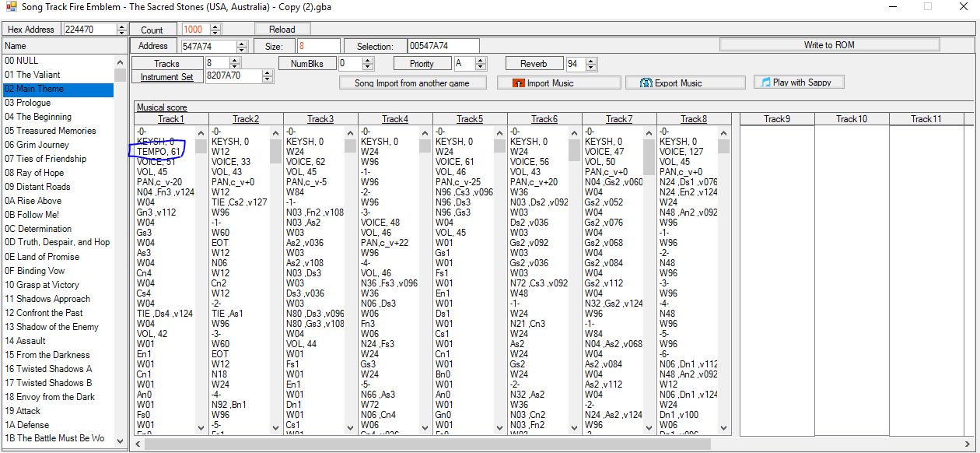Screen dimensions: 980x453
Task: Click the Write to ROM button
Action: pyautogui.click(x=829, y=45)
